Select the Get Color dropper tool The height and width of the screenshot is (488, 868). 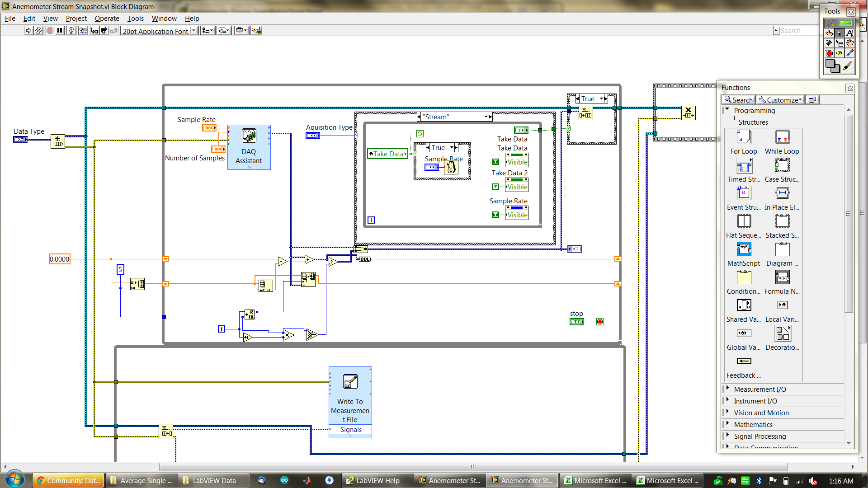[x=850, y=53]
